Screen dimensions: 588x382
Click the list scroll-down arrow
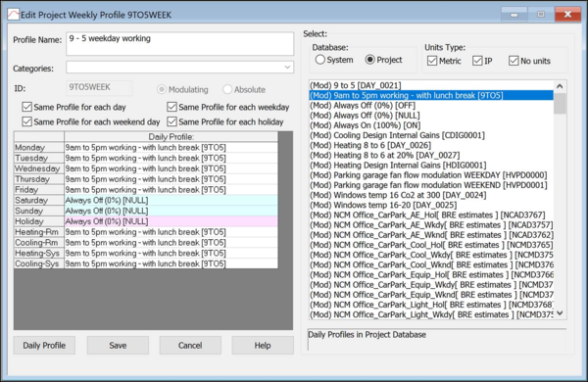click(560, 313)
